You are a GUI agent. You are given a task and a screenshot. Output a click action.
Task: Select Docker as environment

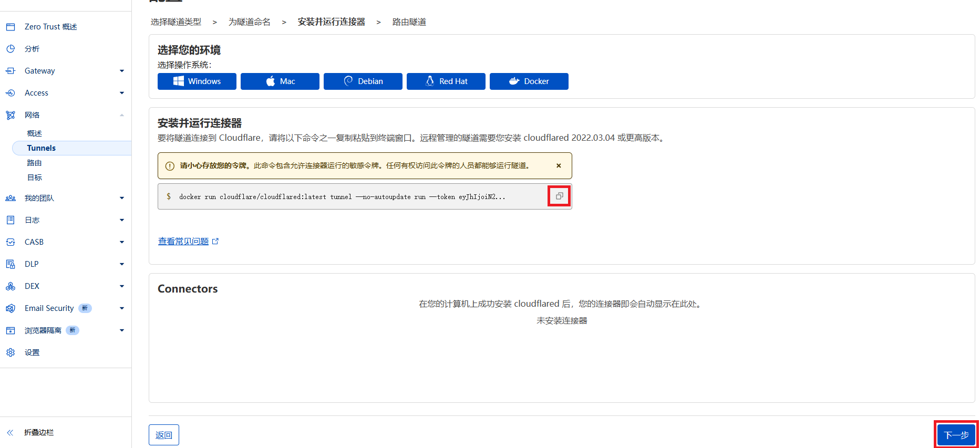pyautogui.click(x=529, y=81)
